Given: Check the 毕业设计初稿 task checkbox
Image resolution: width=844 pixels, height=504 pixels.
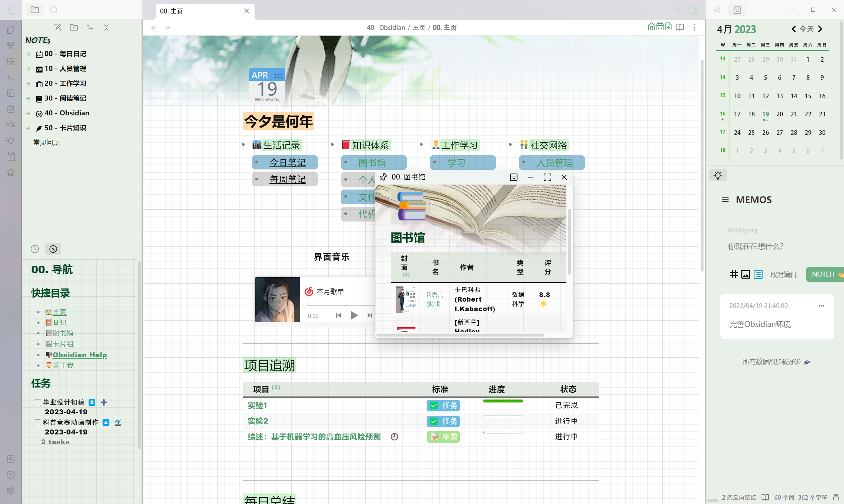Looking at the screenshot, I should 37,402.
